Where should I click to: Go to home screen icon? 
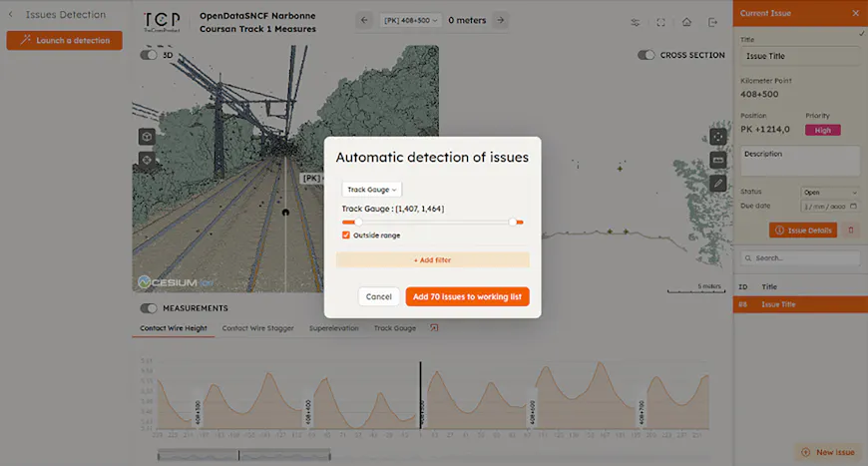686,22
